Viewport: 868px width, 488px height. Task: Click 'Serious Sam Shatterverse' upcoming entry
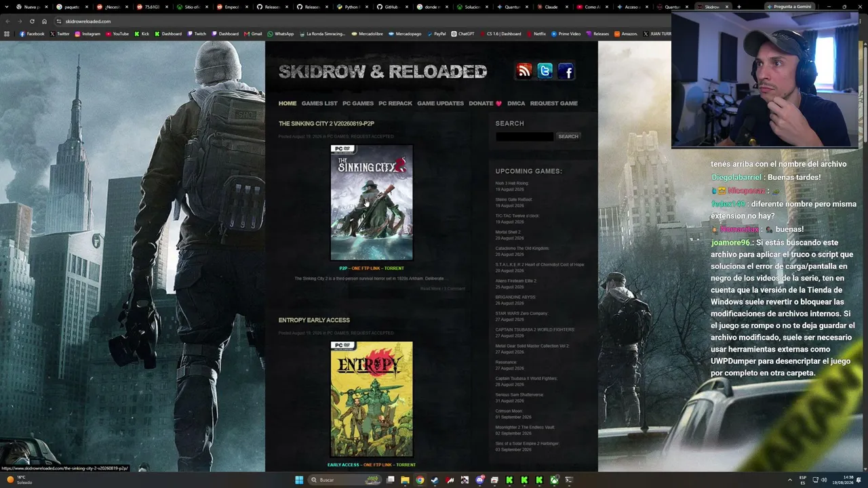[519, 394]
